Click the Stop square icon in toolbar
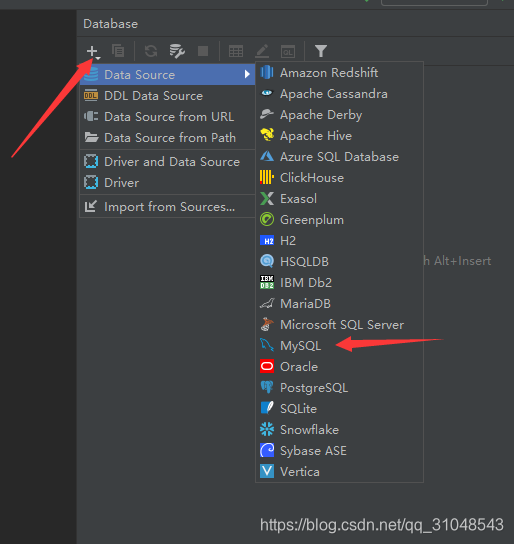Viewport: 514px width, 544px height. (x=203, y=51)
